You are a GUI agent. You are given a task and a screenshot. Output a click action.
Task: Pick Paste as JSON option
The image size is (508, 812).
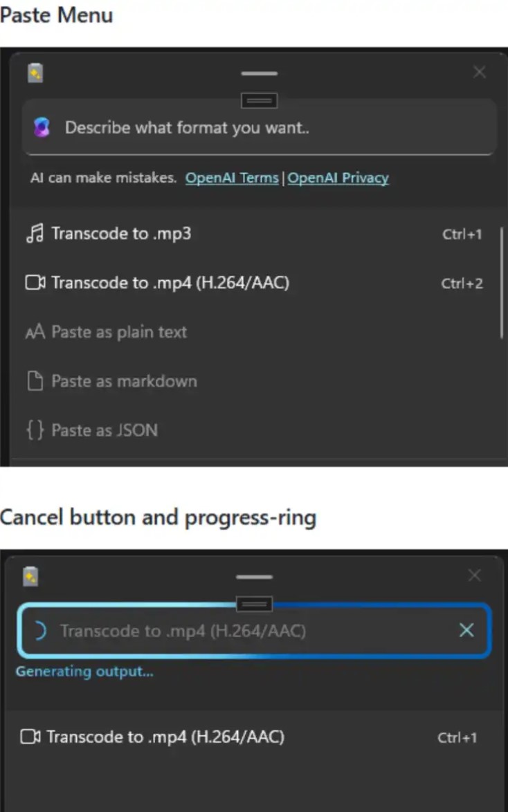(105, 430)
